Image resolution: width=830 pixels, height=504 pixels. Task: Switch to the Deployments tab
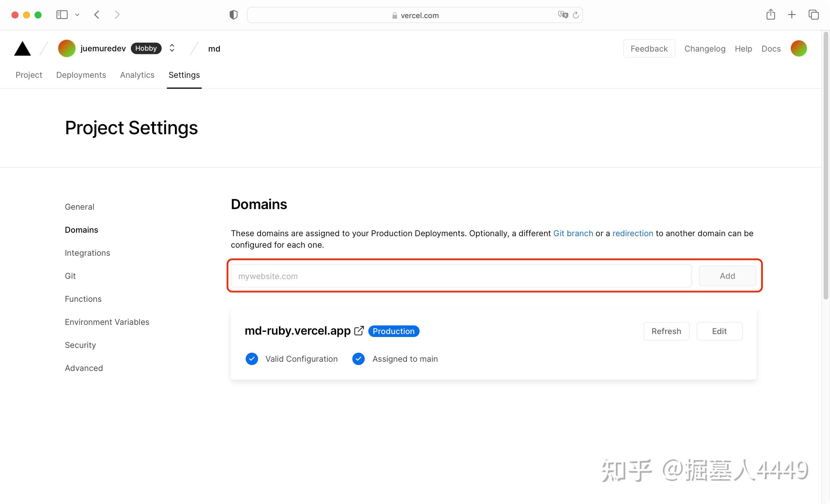click(81, 75)
